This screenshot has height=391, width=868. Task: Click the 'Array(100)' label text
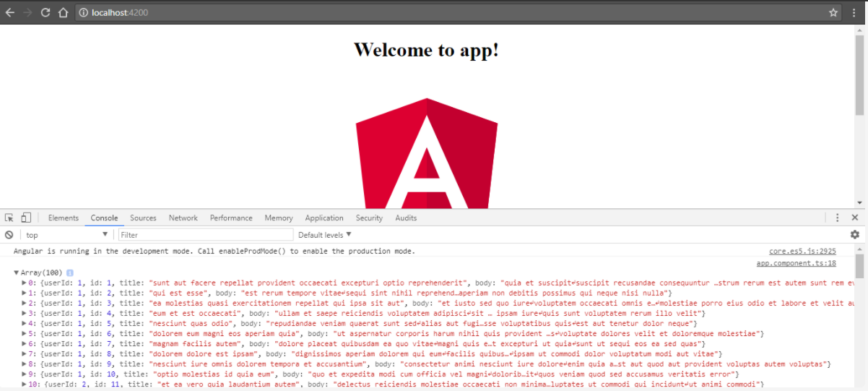click(42, 272)
